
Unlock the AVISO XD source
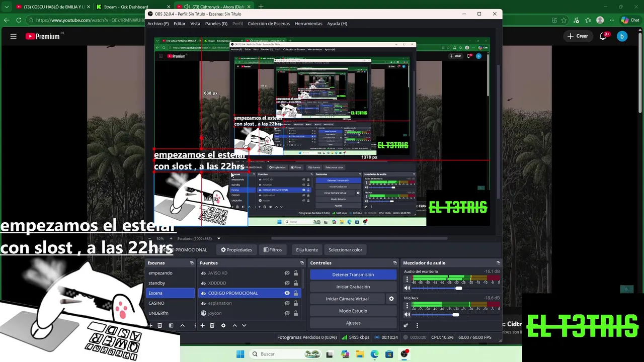click(x=296, y=273)
